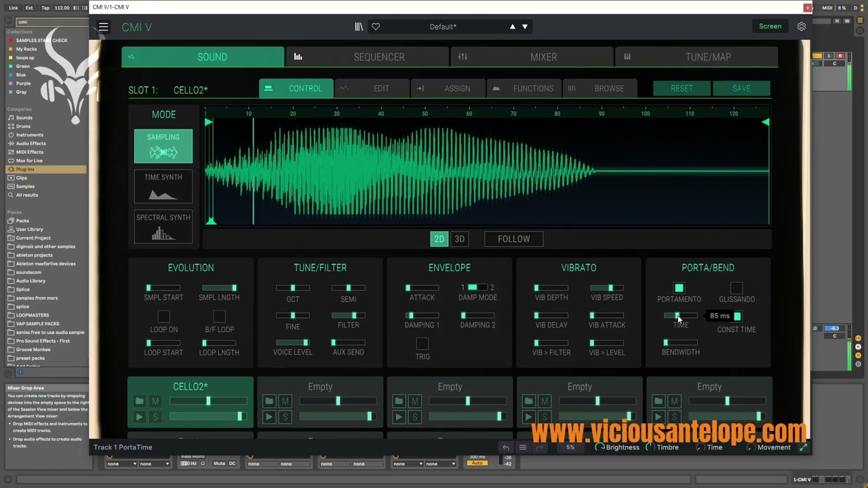Open the MIXER tab
This screenshot has width=868, height=488.
(x=532, y=57)
